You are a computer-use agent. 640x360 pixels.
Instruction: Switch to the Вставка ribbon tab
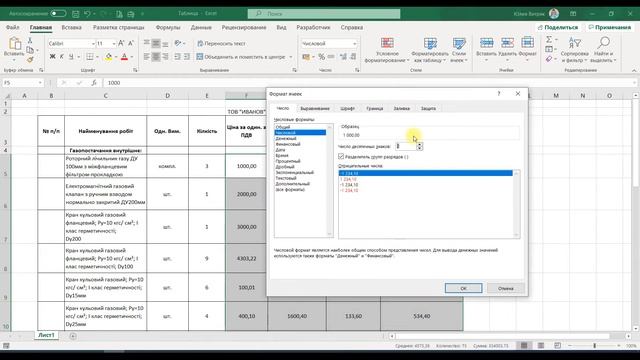click(71, 27)
